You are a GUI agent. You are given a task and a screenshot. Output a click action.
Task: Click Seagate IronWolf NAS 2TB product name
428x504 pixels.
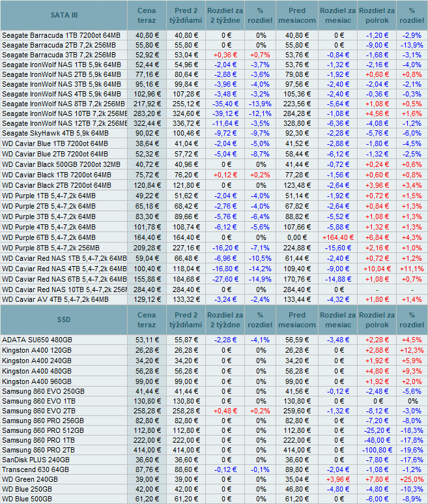(x=61, y=74)
